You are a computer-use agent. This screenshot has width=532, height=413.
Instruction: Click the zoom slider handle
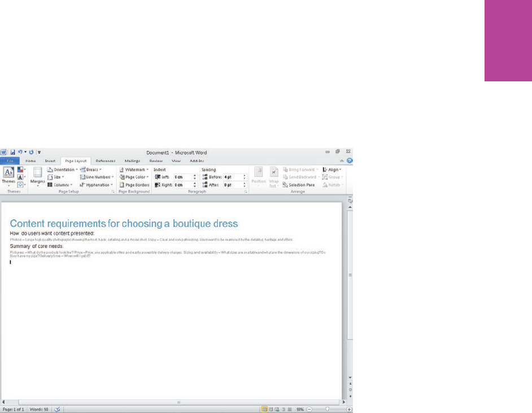327,410
